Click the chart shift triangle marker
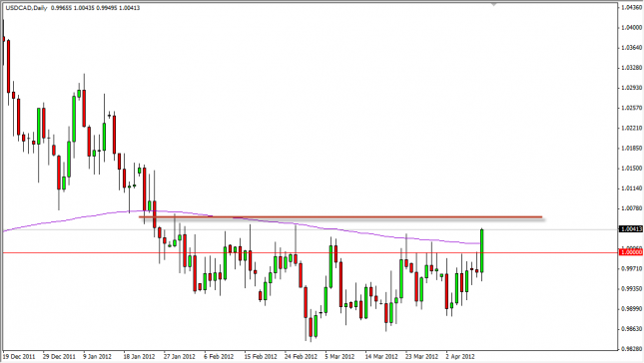 click(x=494, y=4)
